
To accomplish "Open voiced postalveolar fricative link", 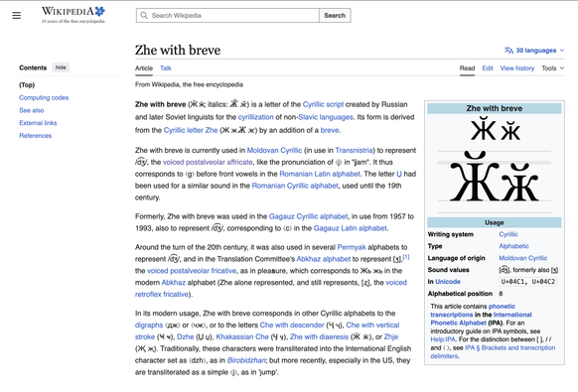I will (x=192, y=271).
